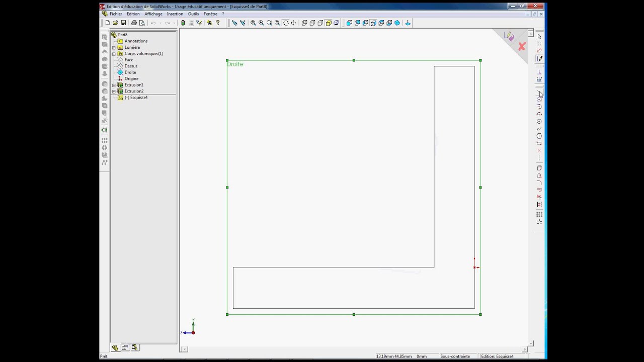This screenshot has width=644, height=362.
Task: Select the Origine tree item
Action: (x=131, y=78)
